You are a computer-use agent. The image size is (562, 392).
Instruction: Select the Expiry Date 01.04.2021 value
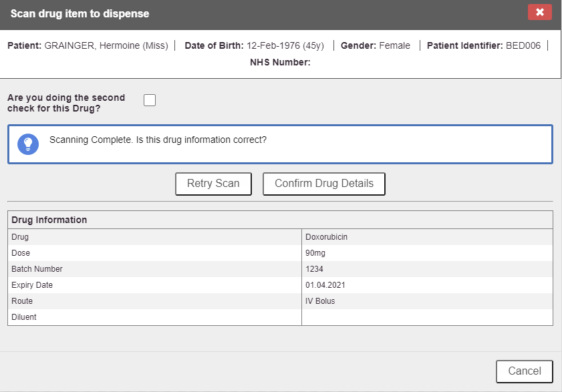[x=326, y=285]
